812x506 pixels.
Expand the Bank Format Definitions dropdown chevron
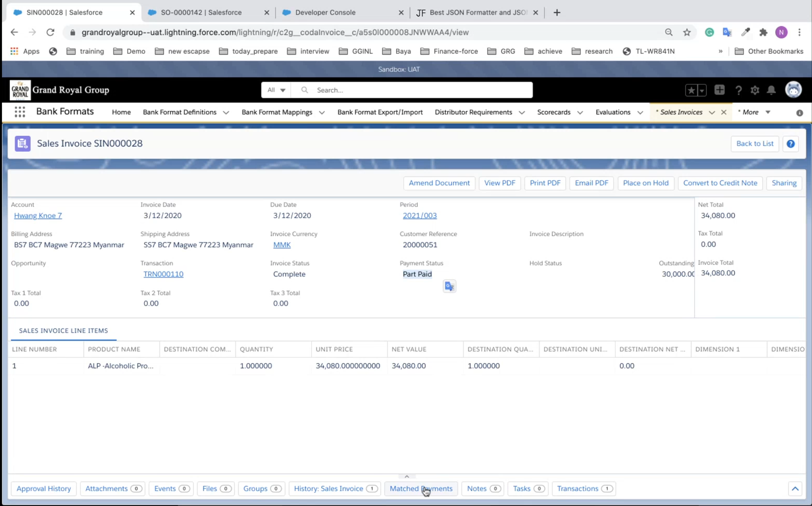[x=226, y=113]
